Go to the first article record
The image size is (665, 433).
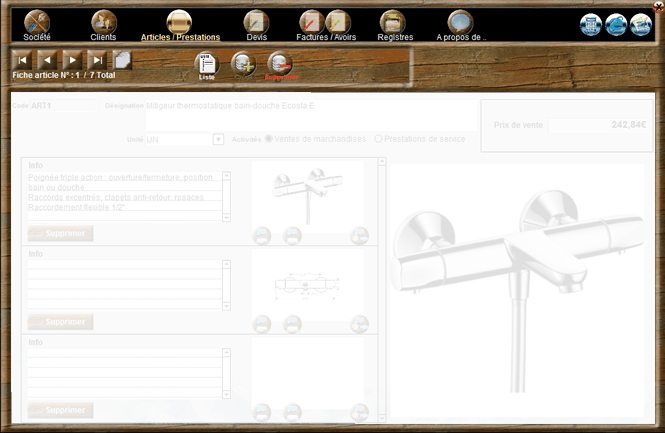23,60
